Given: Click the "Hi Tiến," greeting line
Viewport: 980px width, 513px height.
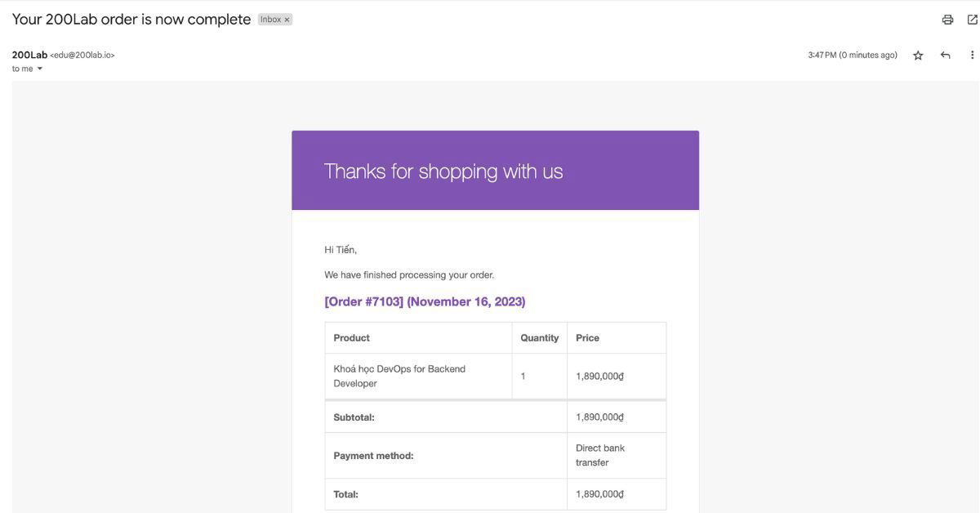Looking at the screenshot, I should coord(341,250).
